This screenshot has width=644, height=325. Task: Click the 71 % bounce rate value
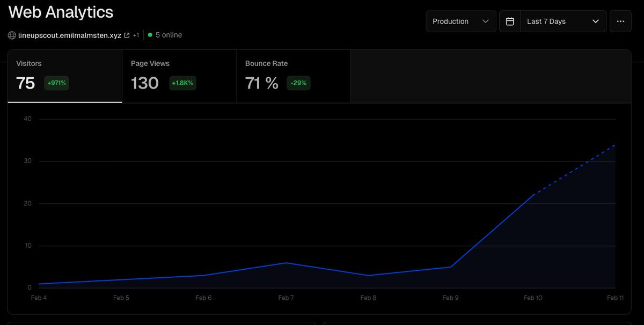point(262,83)
